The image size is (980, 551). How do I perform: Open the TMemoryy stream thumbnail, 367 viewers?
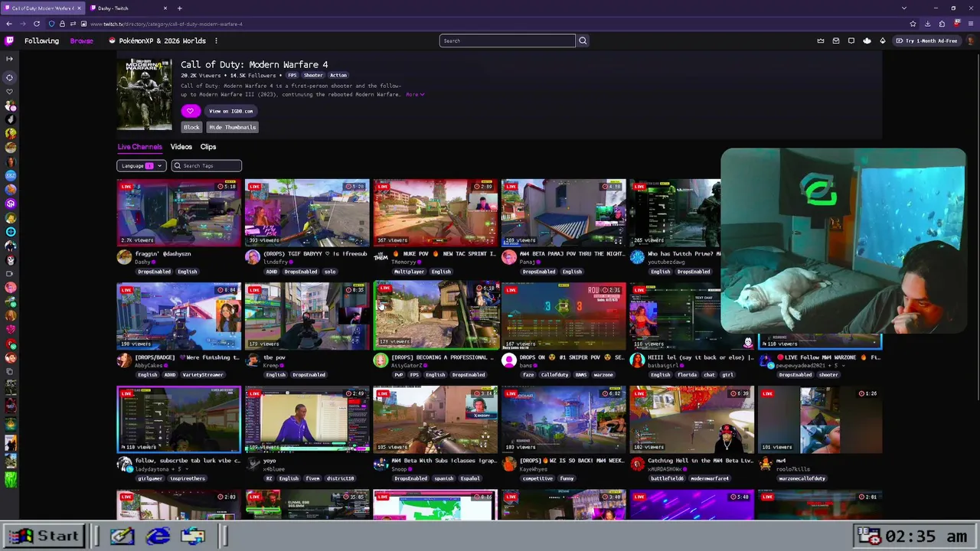[435, 213]
